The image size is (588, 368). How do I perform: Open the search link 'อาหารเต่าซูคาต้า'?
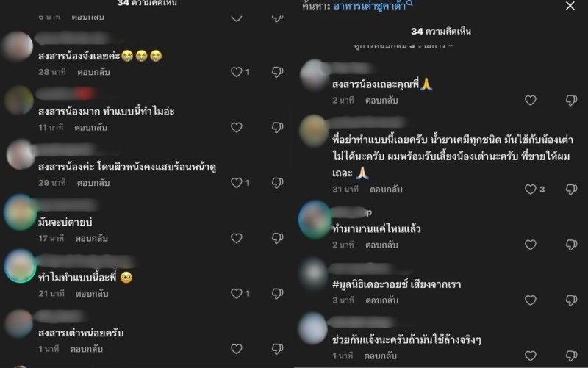click(x=370, y=6)
